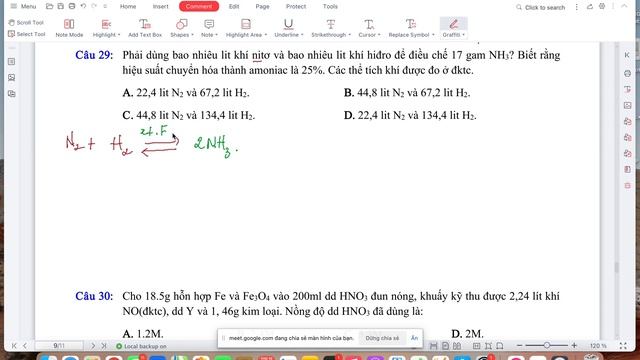640x360 pixels.
Task: Open the Tools tab
Action: [330, 7]
